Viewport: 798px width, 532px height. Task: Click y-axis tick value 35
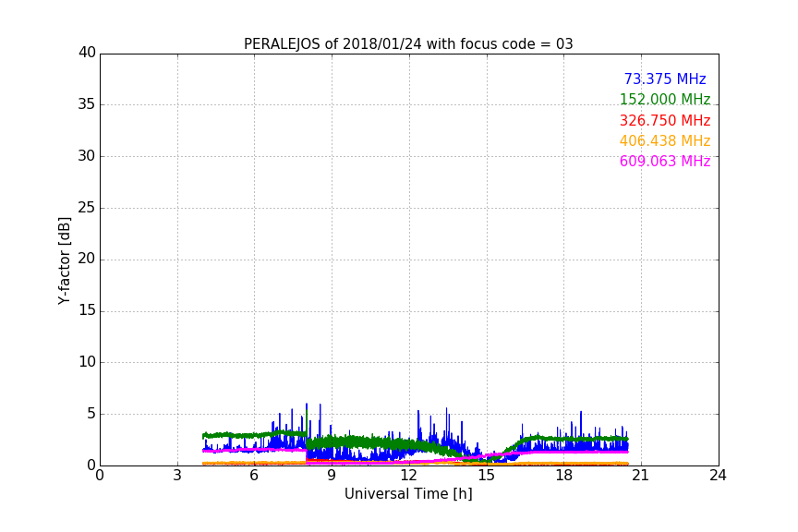pos(87,104)
